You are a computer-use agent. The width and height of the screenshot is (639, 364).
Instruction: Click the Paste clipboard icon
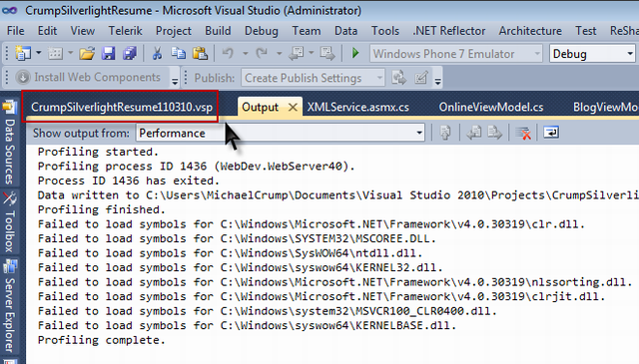coord(200,53)
